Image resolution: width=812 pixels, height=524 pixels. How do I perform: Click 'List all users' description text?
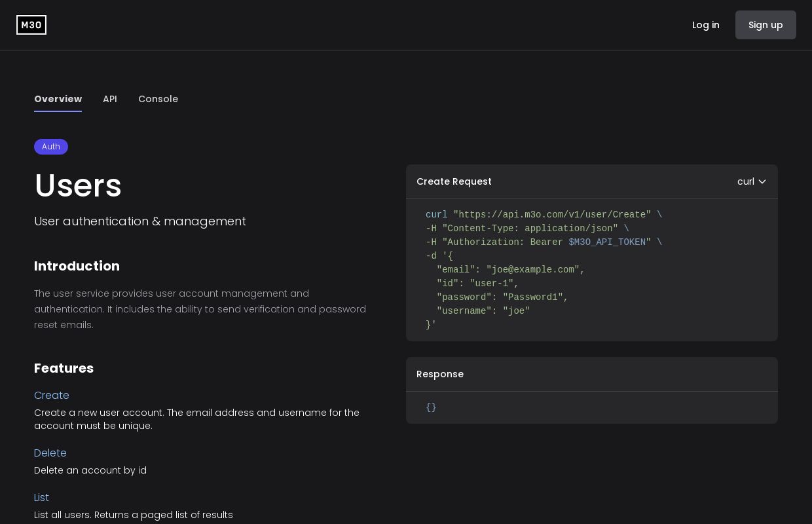point(134,515)
